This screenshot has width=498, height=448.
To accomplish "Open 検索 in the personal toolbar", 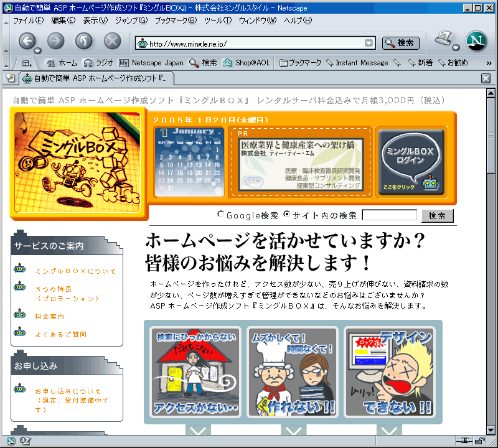I will [x=203, y=63].
